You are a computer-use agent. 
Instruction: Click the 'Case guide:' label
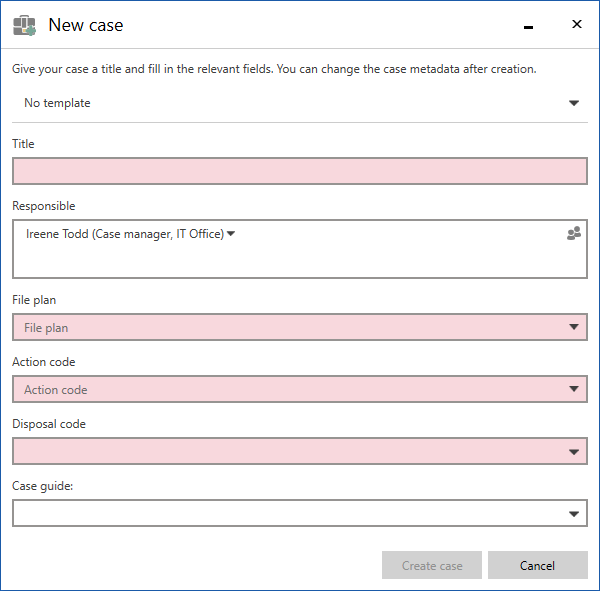pos(42,486)
